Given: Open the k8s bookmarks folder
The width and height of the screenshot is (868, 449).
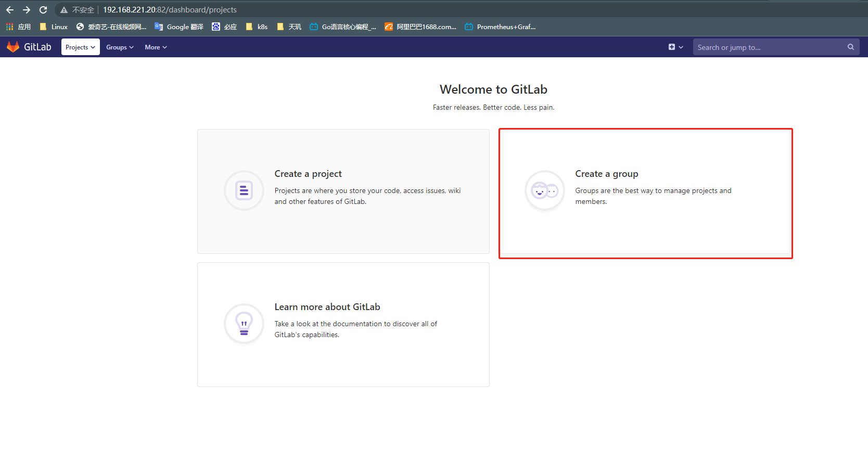Looking at the screenshot, I should coord(257,27).
